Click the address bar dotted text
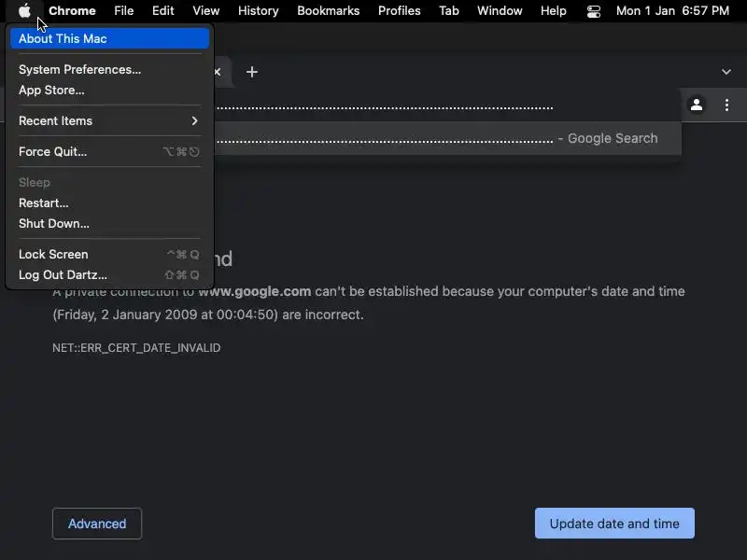This screenshot has width=747, height=560. point(385,107)
